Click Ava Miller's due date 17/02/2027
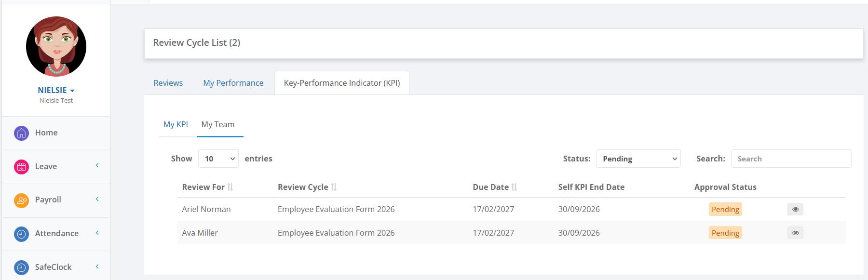Screen dimensions: 868x280 point(493,233)
